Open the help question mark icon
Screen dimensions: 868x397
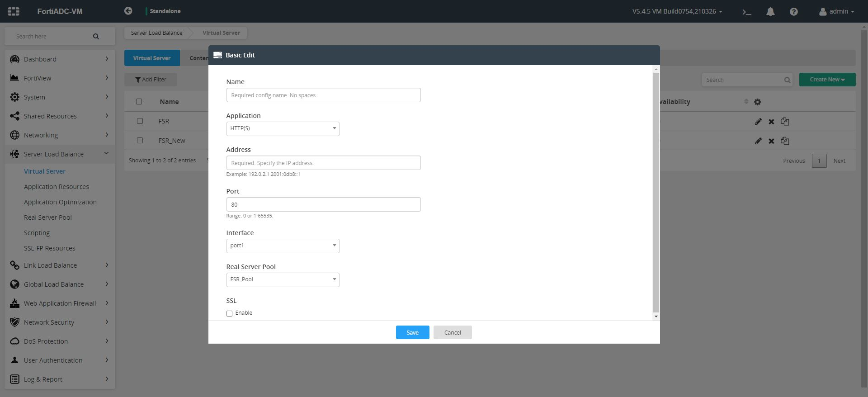[794, 12]
